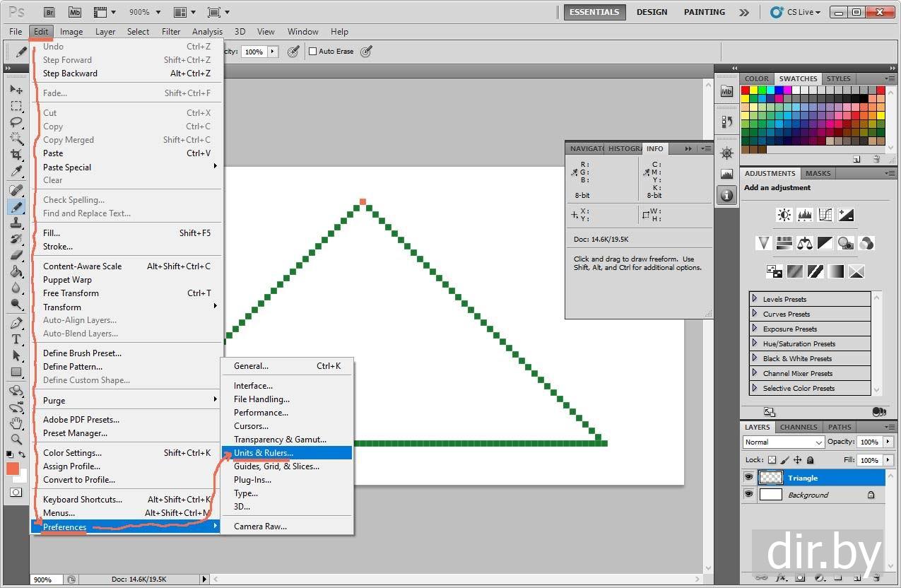Activate the Horizontal Type tool
This screenshot has height=588, width=901.
[16, 339]
